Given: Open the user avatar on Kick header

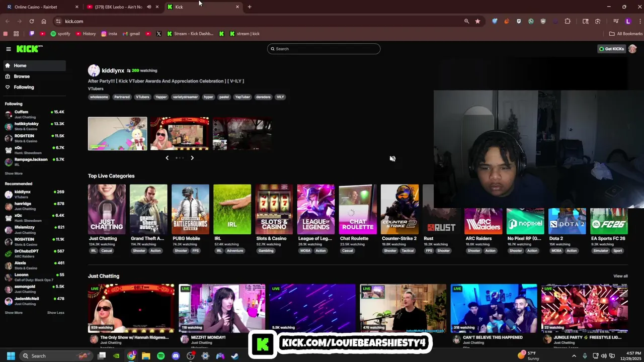Looking at the screenshot, I should (632, 49).
